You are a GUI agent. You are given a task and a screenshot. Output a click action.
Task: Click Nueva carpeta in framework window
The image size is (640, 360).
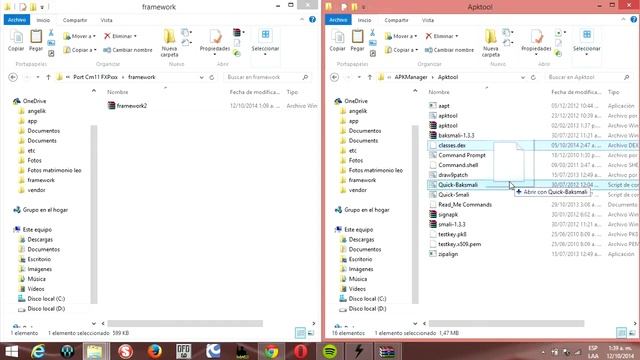coord(169,43)
